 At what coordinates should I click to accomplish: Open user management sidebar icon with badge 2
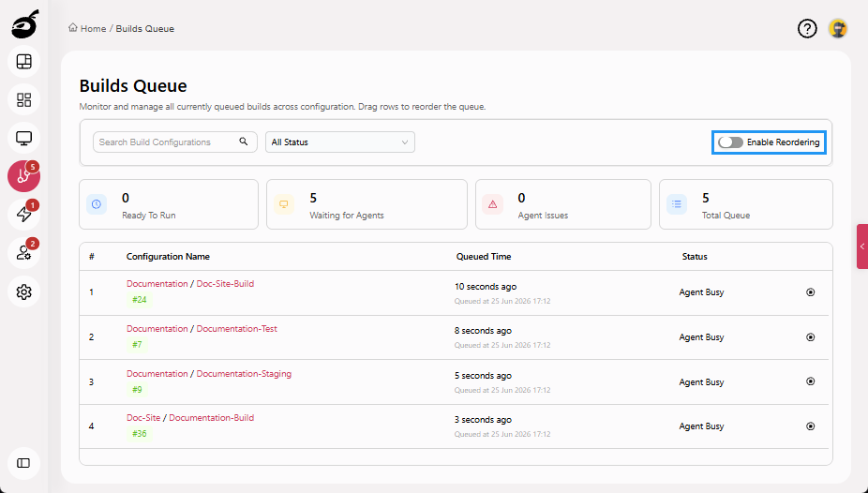[x=23, y=253]
